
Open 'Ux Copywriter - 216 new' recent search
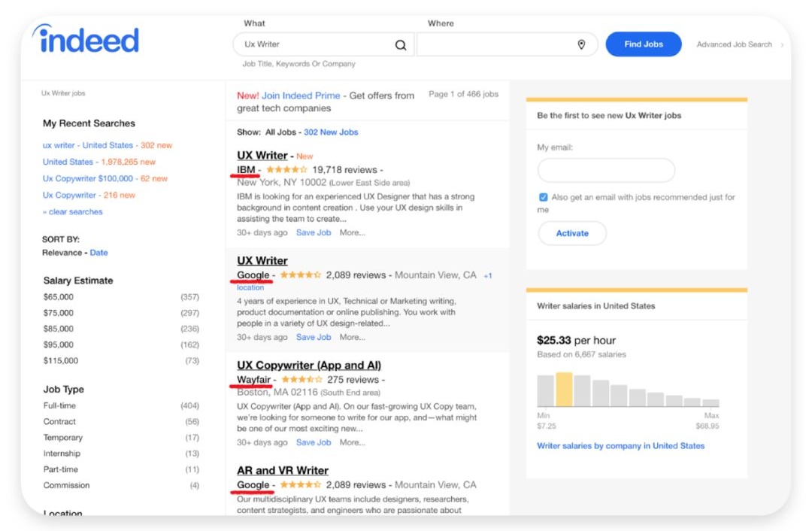point(89,196)
